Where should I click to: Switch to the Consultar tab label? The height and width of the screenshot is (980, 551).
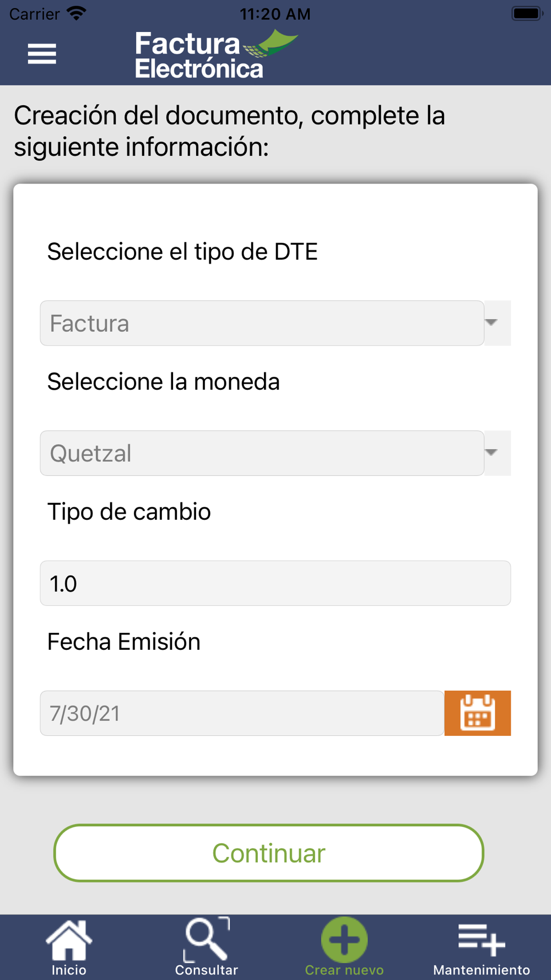click(206, 970)
